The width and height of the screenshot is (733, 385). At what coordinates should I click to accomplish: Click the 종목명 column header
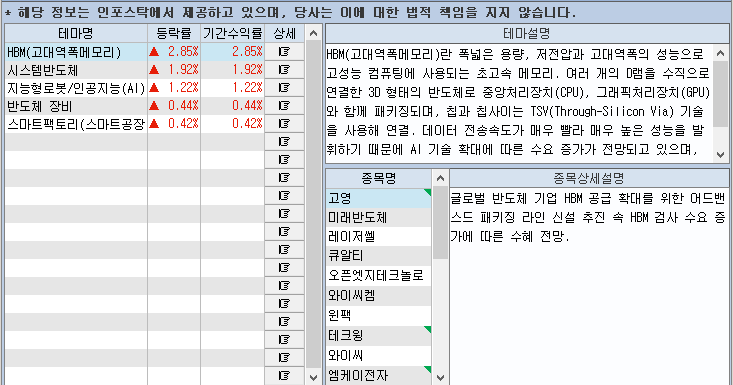[379, 178]
